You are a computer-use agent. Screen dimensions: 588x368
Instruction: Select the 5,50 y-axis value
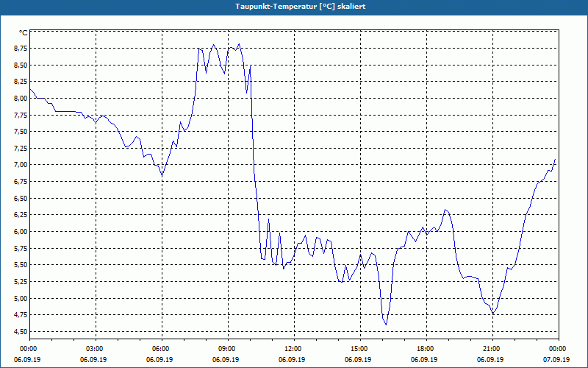click(21, 265)
